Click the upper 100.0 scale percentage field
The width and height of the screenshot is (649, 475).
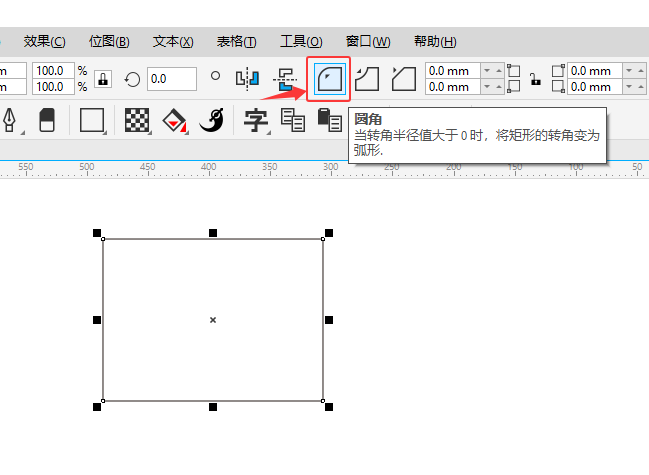[x=53, y=71]
